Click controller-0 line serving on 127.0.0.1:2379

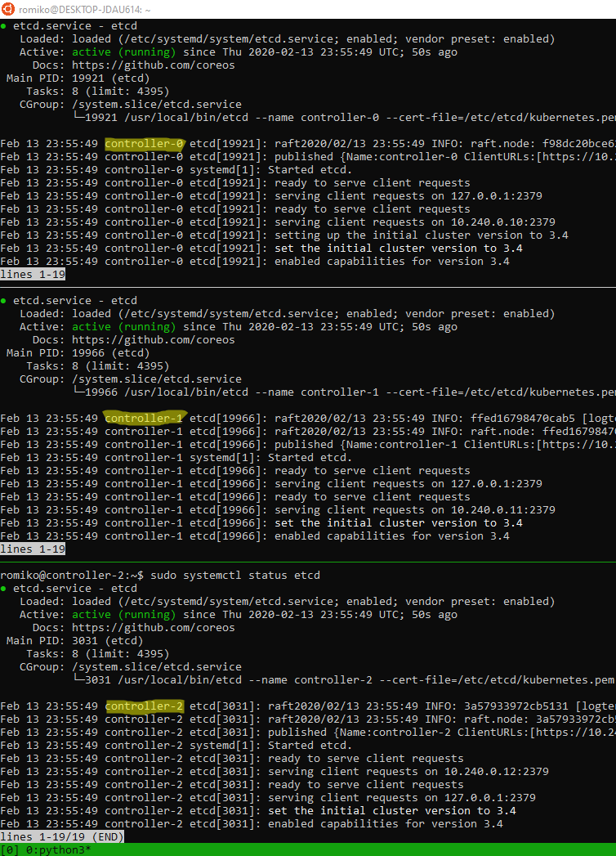[x=271, y=196]
